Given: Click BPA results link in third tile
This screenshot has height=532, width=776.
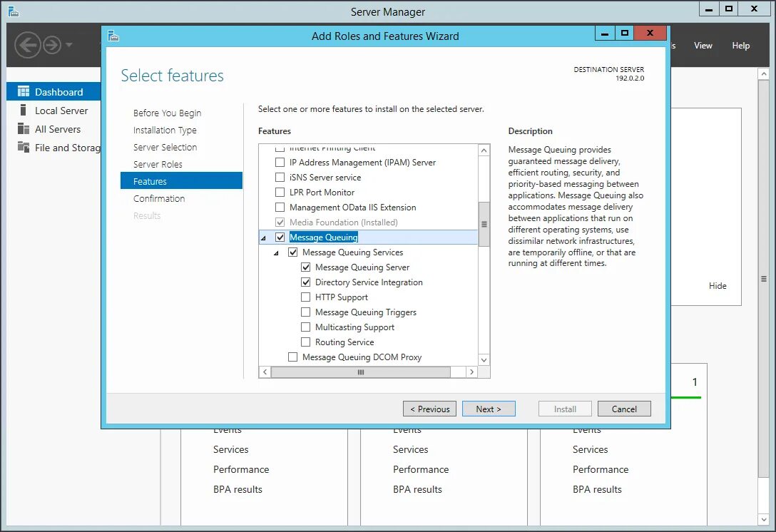Looking at the screenshot, I should tap(597, 489).
